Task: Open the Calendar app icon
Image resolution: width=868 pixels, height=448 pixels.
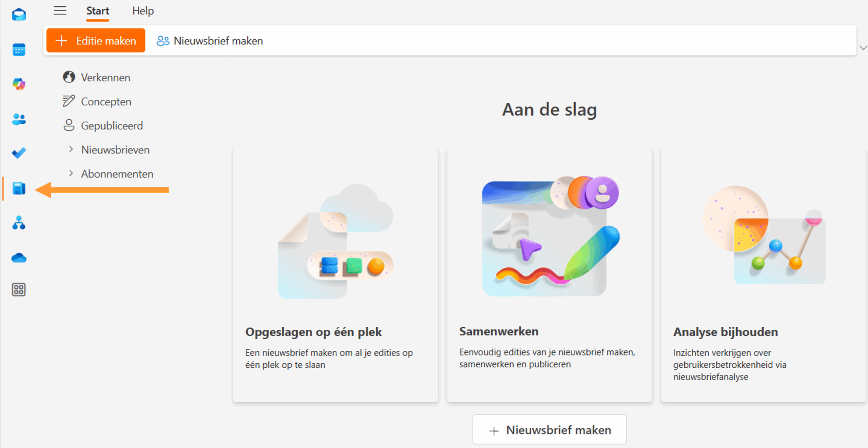Action: [x=19, y=50]
